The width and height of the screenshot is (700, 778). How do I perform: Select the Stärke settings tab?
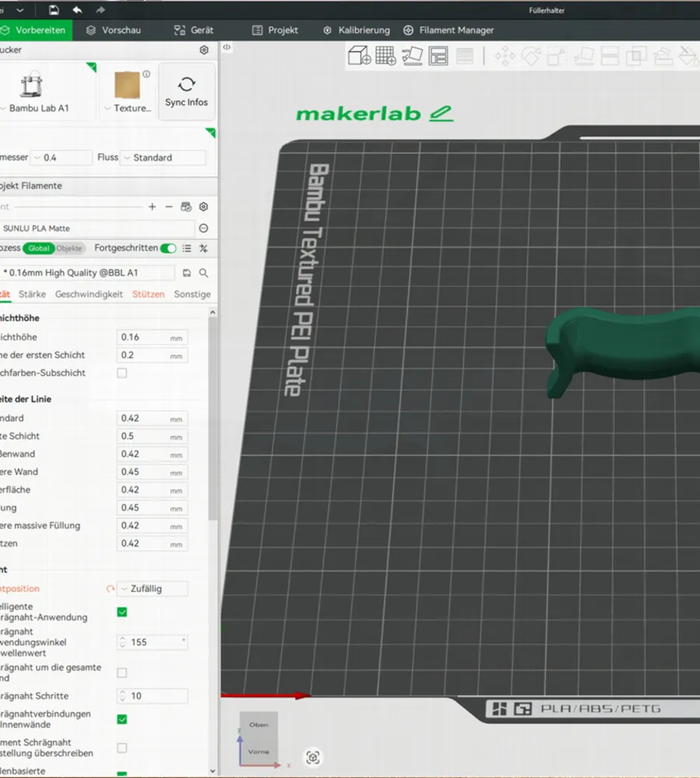click(x=32, y=294)
